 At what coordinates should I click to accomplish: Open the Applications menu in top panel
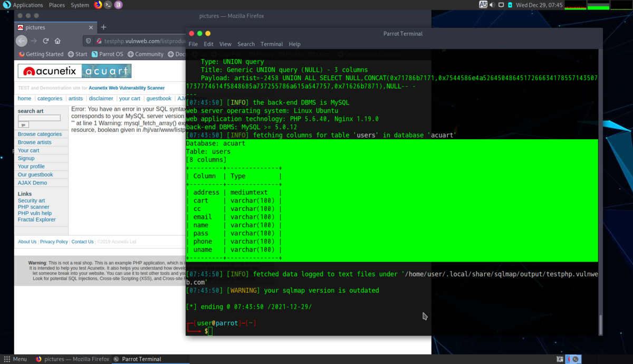coord(28,5)
